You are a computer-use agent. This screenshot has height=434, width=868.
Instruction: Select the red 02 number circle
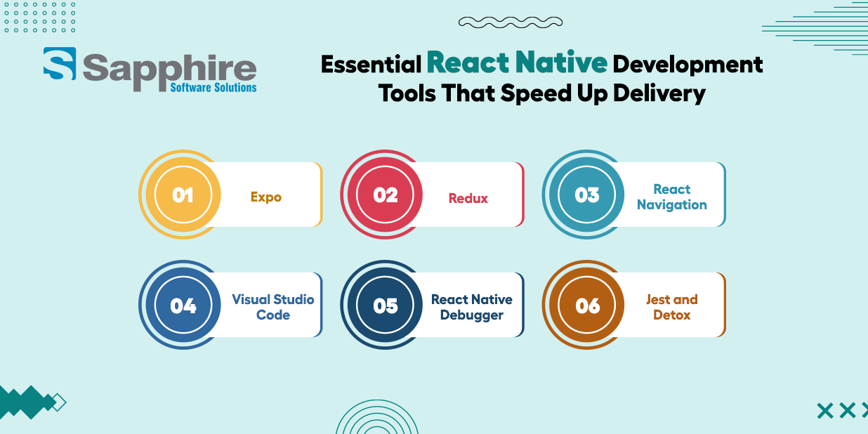[385, 195]
